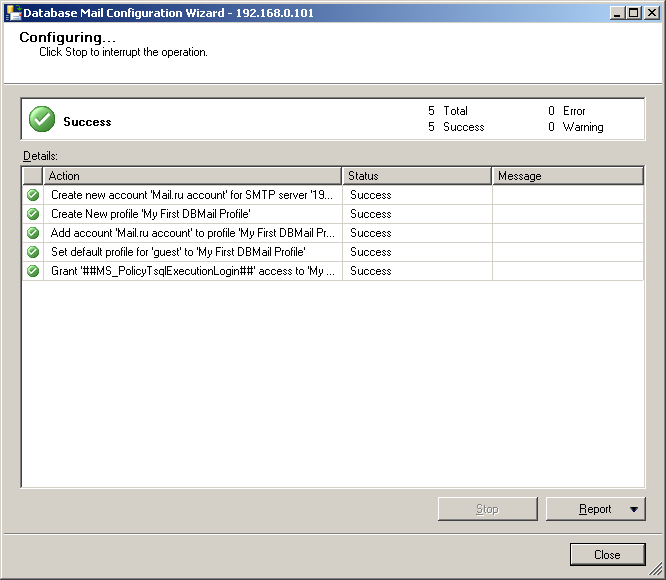Select 'Create new account 'Mail.ru account'' action text

pos(192,195)
